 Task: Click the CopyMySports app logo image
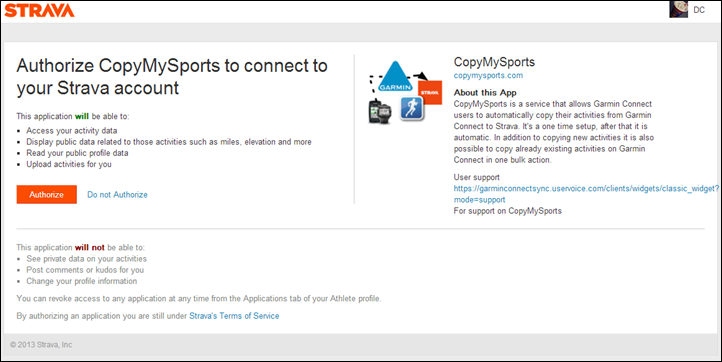(x=405, y=92)
